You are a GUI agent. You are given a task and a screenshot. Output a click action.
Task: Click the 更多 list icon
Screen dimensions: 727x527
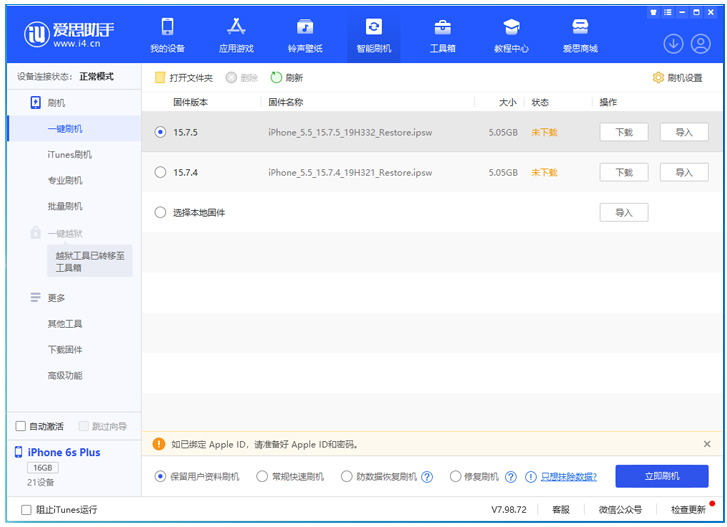point(35,297)
